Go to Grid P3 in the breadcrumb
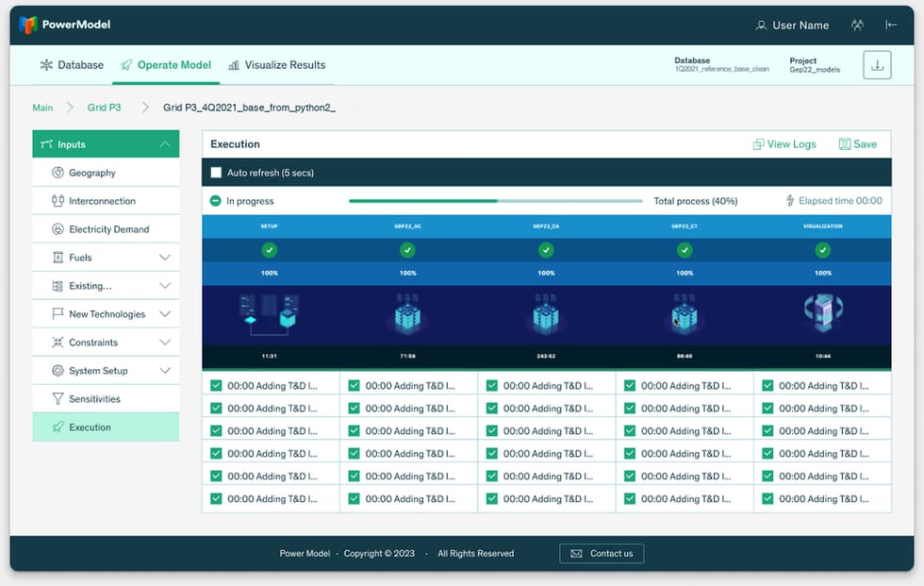Image resolution: width=924 pixels, height=586 pixels. click(x=105, y=108)
